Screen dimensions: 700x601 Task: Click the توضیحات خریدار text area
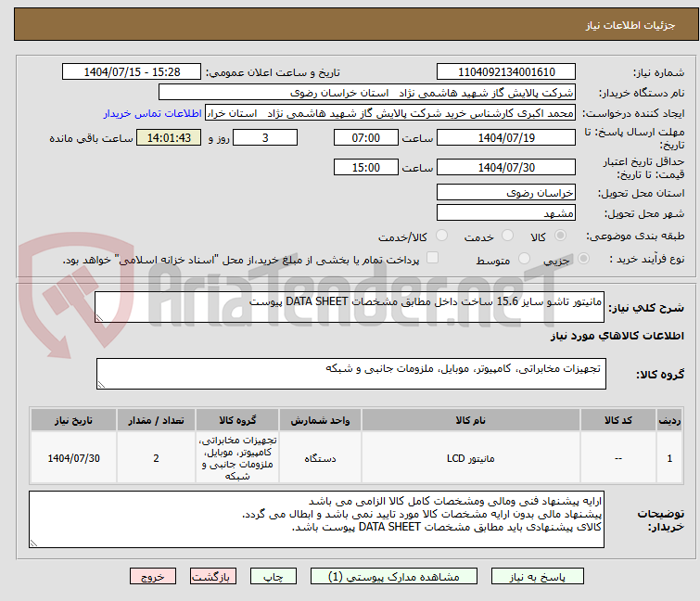point(316,519)
